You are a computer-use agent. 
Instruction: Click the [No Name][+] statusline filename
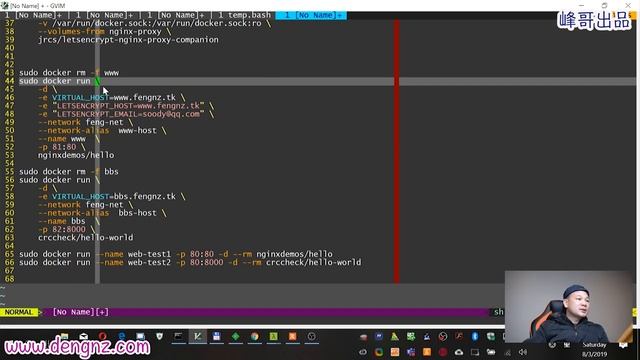80,312
